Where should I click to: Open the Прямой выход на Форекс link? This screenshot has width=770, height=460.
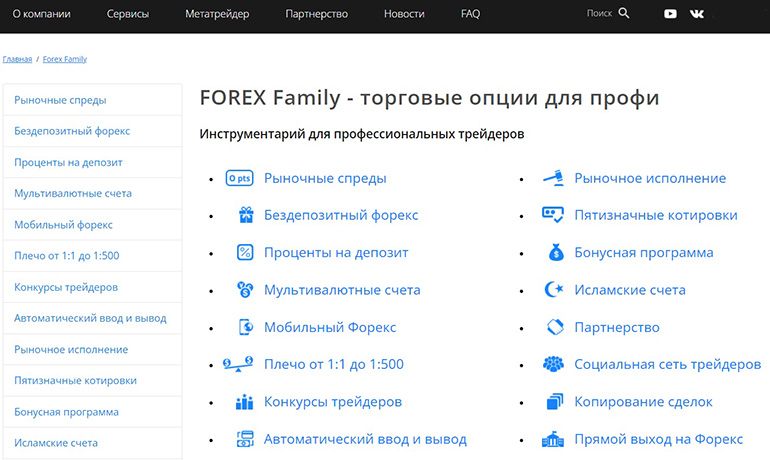(x=659, y=439)
